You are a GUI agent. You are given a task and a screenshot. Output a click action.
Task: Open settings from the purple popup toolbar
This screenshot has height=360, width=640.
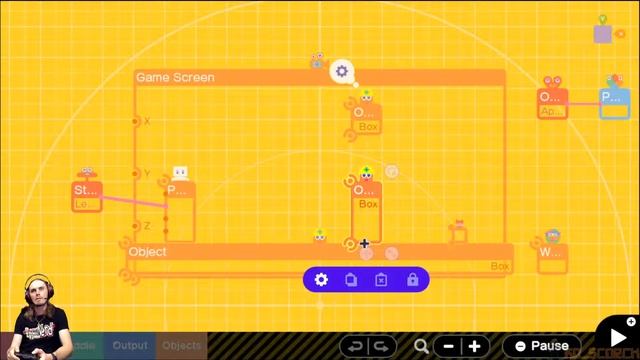321,280
